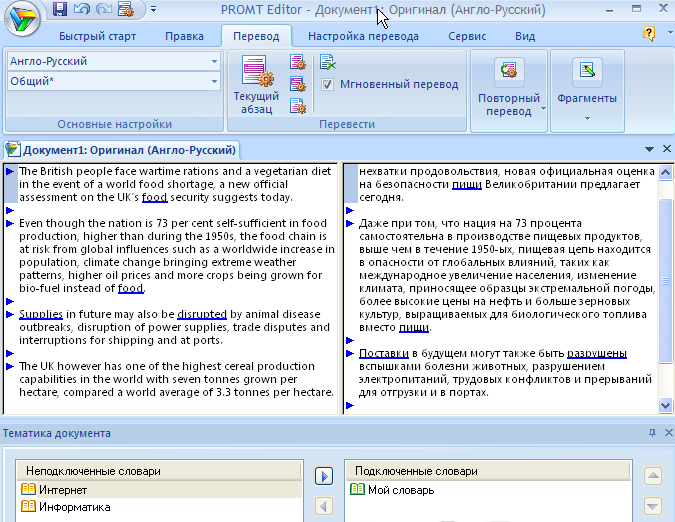Close the Документ1 document pane
The height and width of the screenshot is (522, 675).
tap(667, 148)
